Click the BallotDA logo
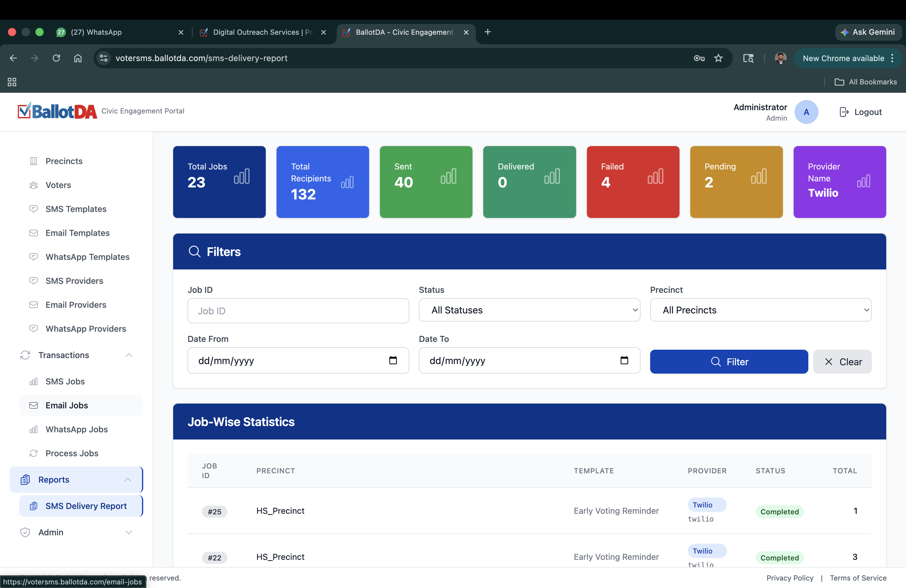 (57, 111)
